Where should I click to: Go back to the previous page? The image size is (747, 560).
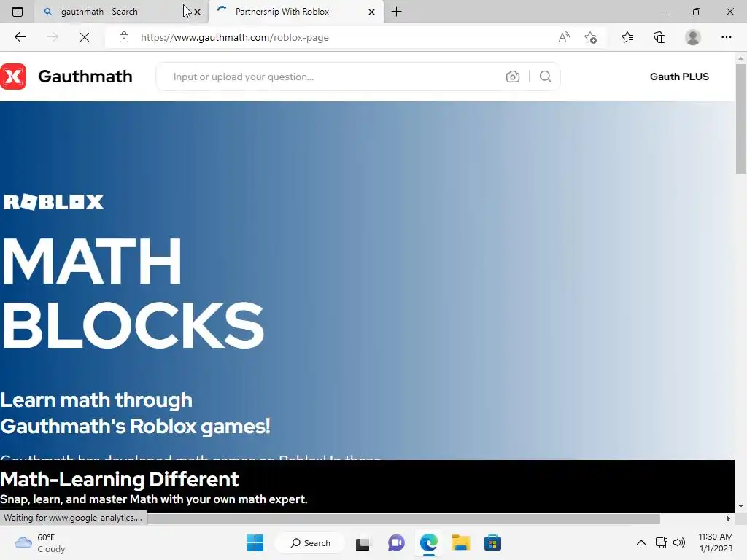pyautogui.click(x=20, y=37)
